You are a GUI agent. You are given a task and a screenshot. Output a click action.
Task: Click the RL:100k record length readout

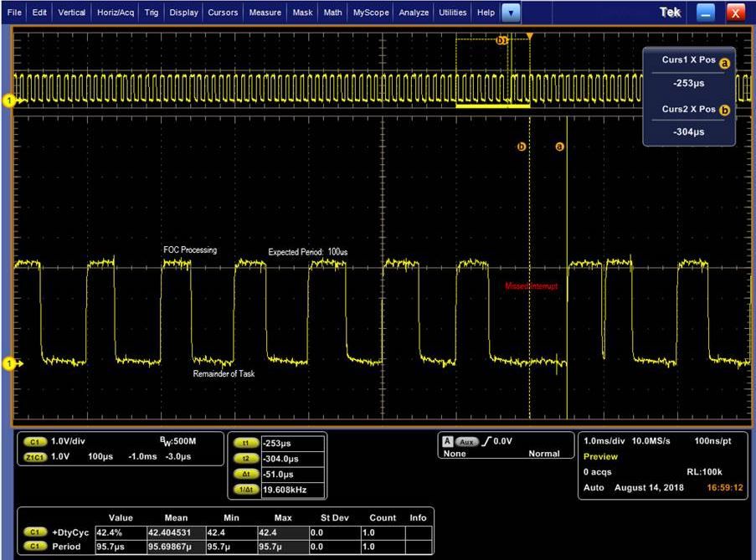click(x=704, y=472)
